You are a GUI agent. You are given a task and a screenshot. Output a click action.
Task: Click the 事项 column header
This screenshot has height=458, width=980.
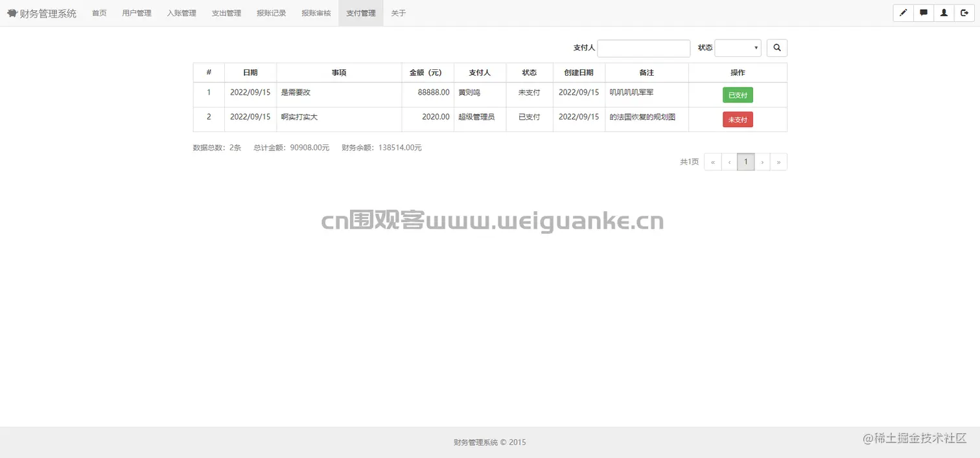(x=339, y=73)
